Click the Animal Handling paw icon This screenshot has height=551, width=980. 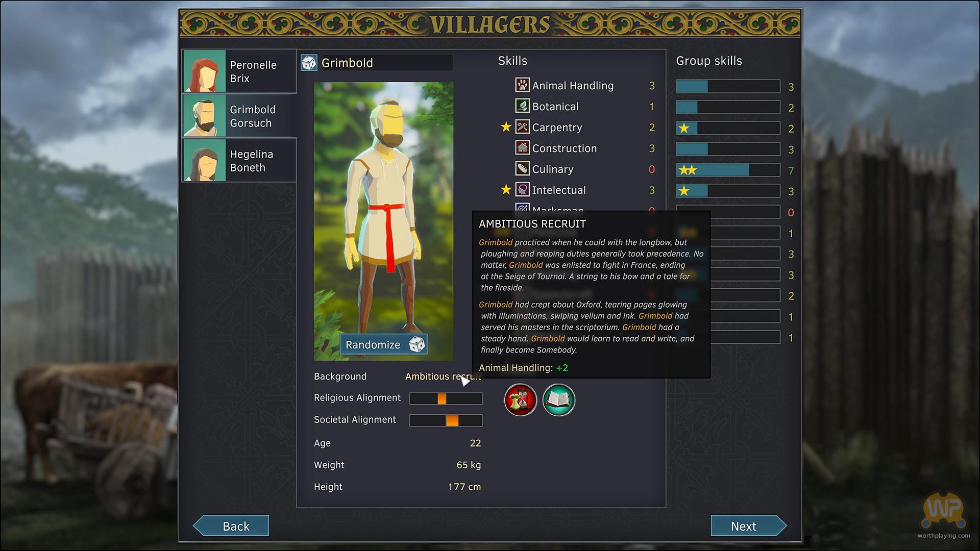(x=522, y=85)
